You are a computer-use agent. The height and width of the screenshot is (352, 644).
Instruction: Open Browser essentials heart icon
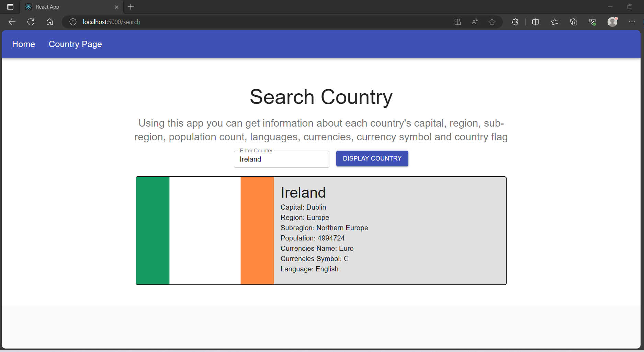tap(592, 22)
